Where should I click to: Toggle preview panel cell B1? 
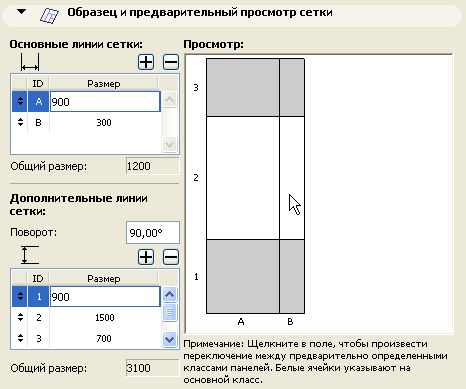pos(292,276)
